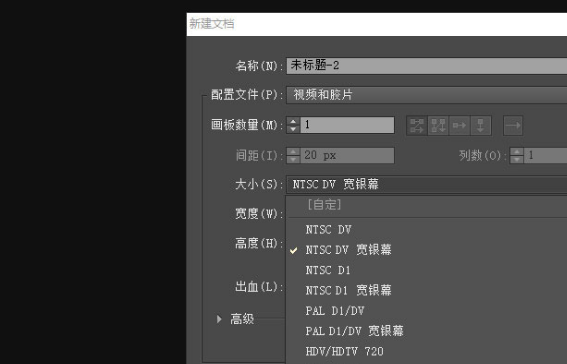Click the 列数 stepper down arrow
Screen dimensions: 567x364
tap(517, 159)
